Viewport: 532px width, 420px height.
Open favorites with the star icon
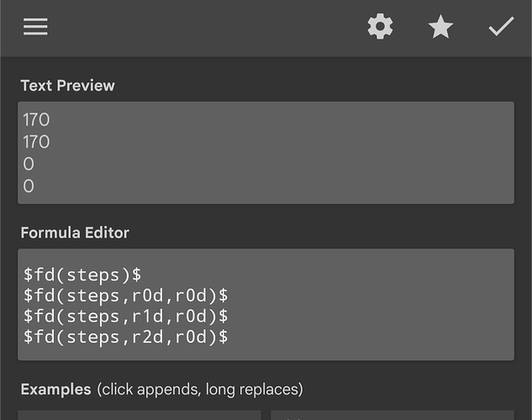click(x=440, y=26)
